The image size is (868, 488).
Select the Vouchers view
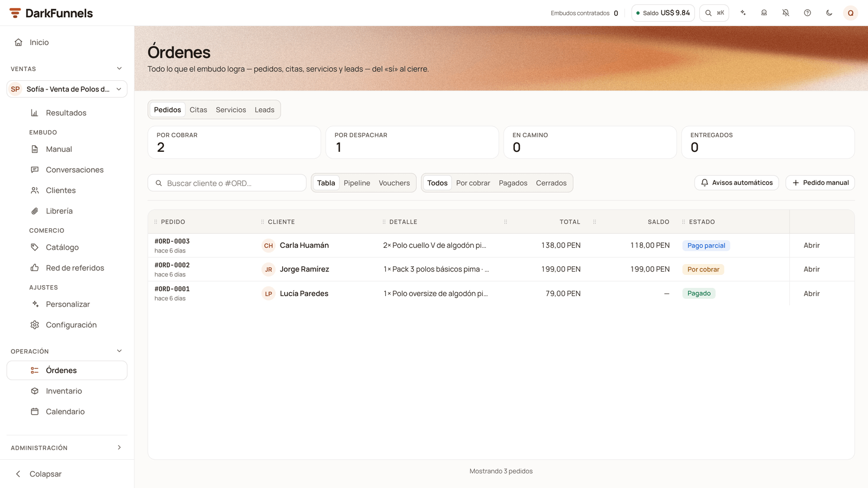click(x=394, y=183)
